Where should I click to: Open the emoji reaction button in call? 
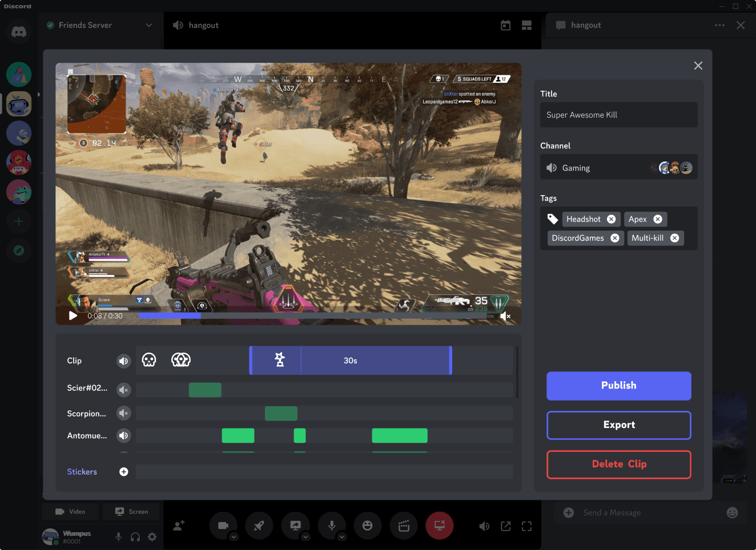pos(368,525)
